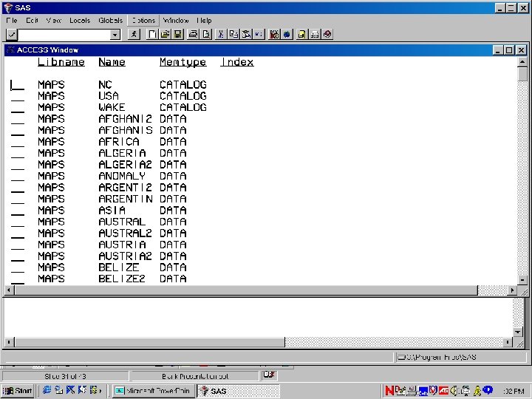Open the Edit menu
The height and width of the screenshot is (399, 532).
32,21
